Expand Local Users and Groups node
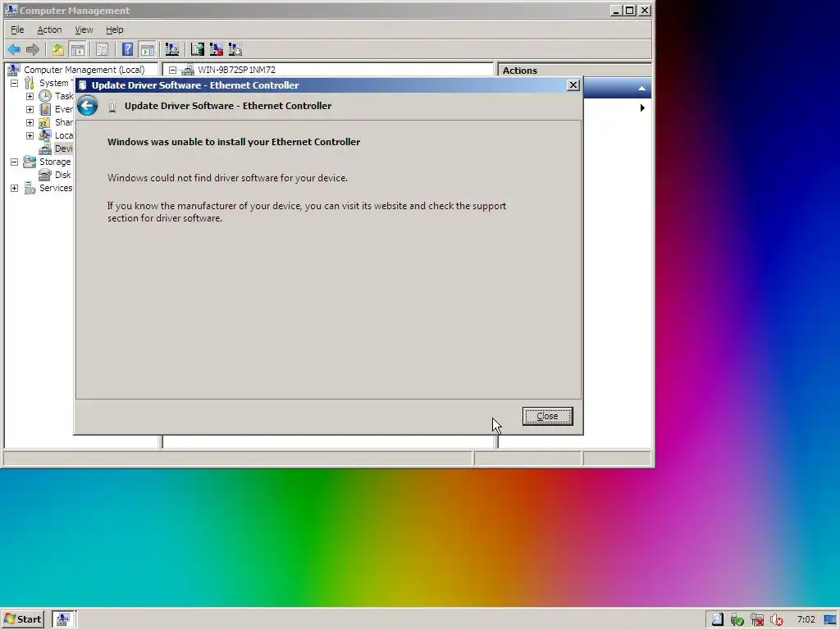Screen dimensions: 840x630 pos(30,135)
